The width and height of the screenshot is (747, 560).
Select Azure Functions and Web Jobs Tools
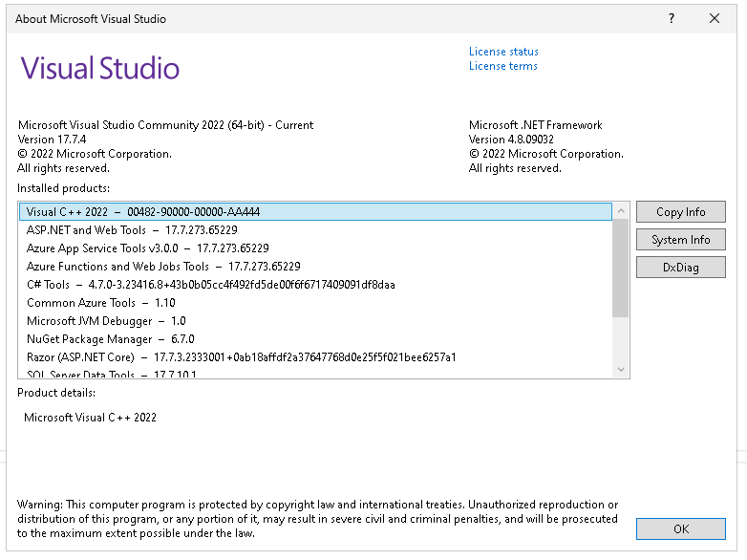315,267
